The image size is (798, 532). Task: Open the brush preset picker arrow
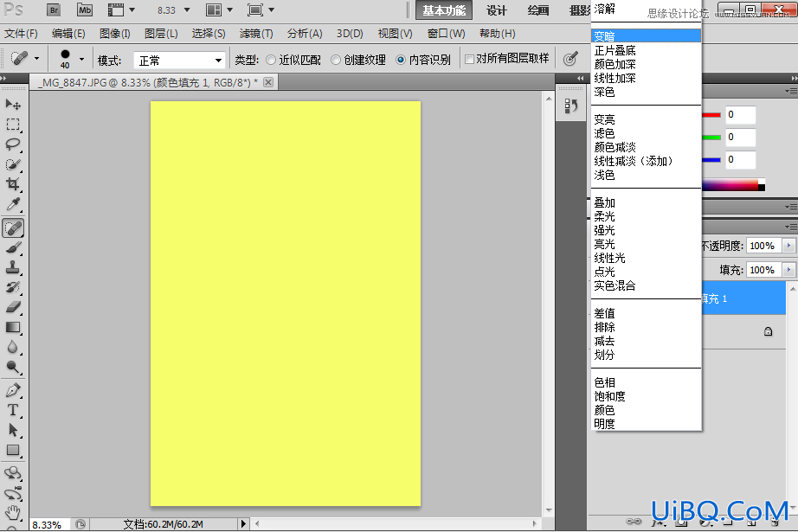81,59
